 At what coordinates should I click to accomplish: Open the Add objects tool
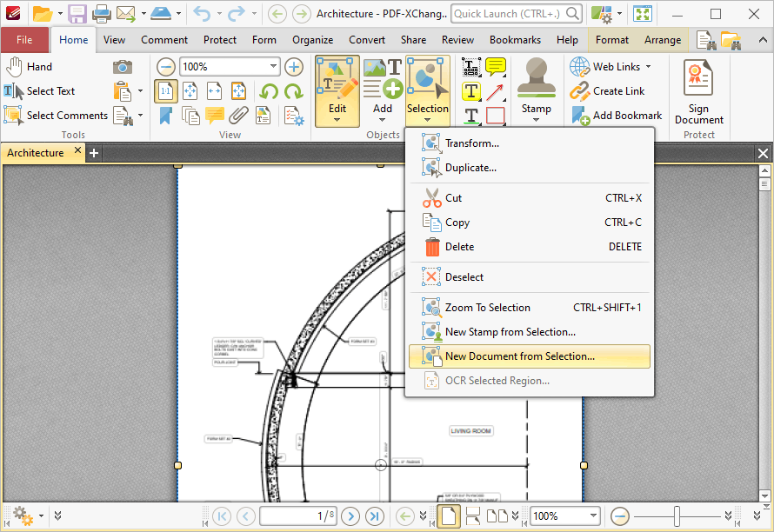click(x=383, y=91)
